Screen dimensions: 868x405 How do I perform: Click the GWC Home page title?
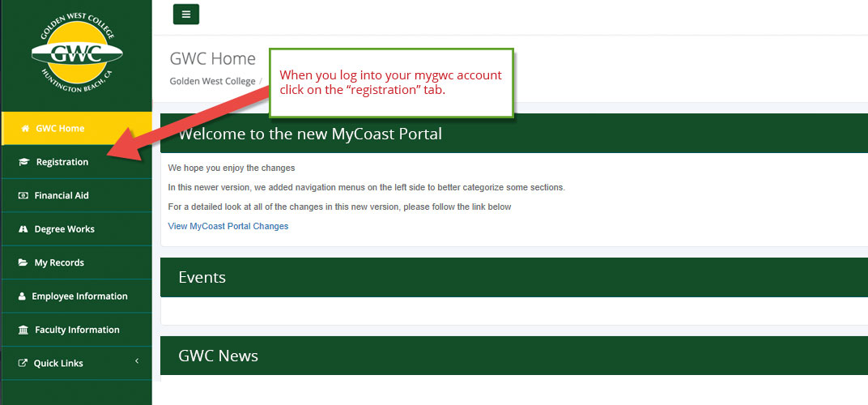click(x=213, y=59)
